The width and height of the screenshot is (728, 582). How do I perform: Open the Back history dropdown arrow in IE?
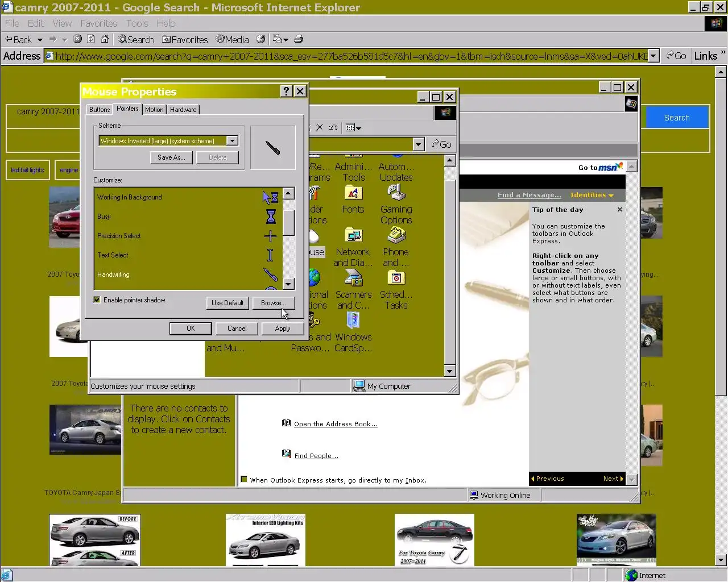click(40, 39)
